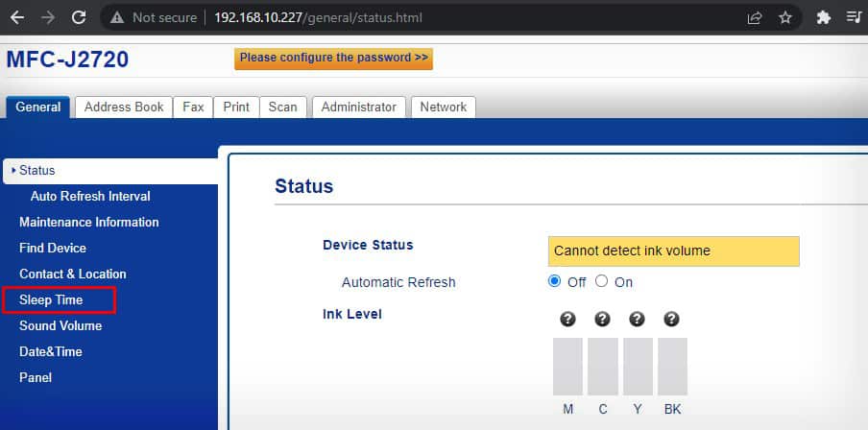Screen dimensions: 868x430
Task: Open the Fax tab
Action: (193, 107)
